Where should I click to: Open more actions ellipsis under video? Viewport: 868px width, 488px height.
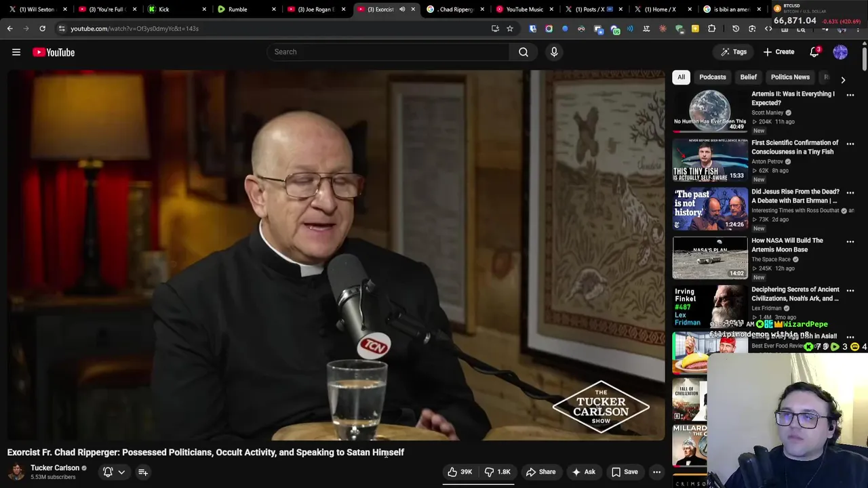point(656,472)
